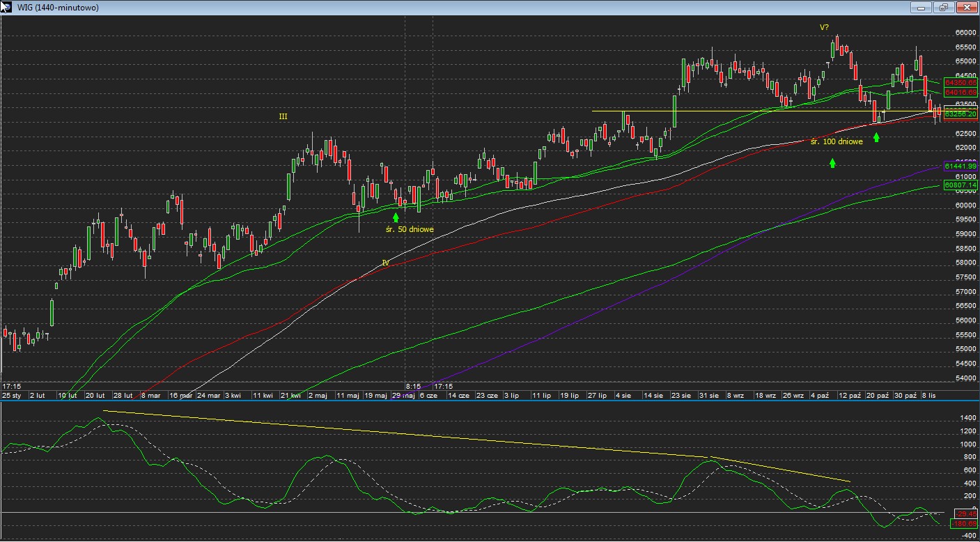Click the chart window icon in title bar
980x542 pixels.
click(6, 7)
